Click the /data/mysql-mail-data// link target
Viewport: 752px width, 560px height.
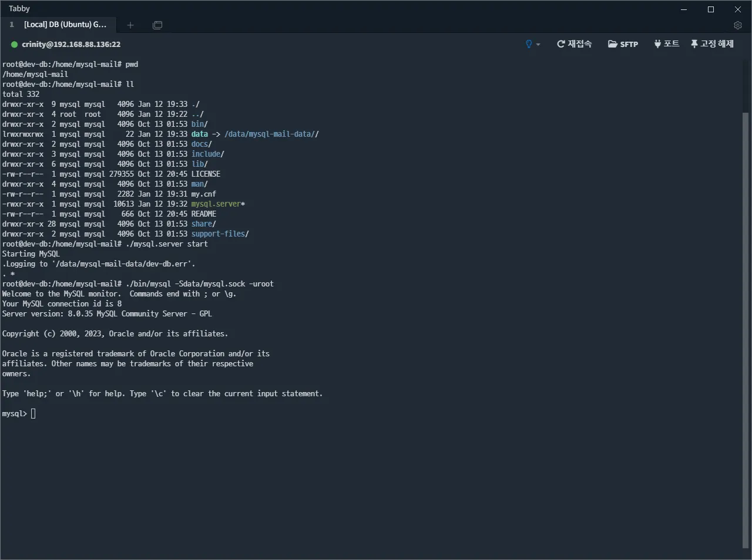pyautogui.click(x=271, y=134)
